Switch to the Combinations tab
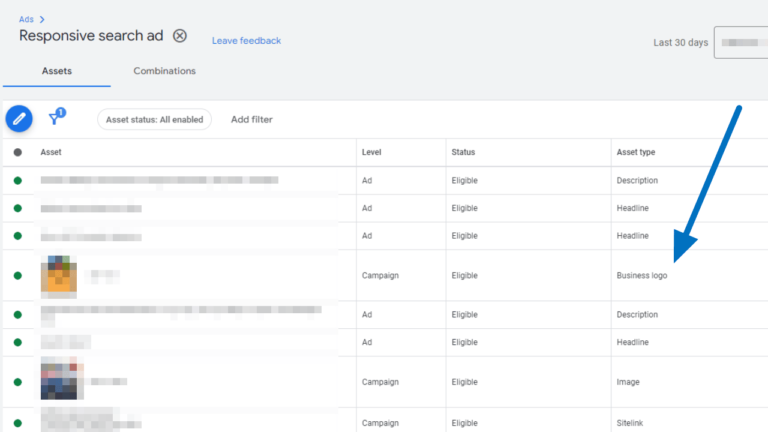 [x=165, y=71]
